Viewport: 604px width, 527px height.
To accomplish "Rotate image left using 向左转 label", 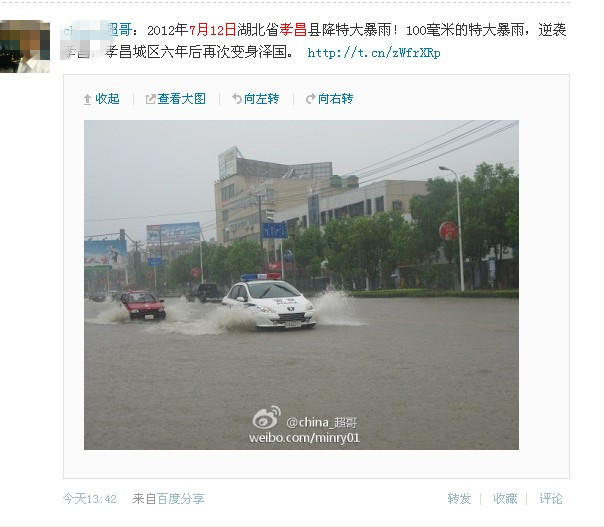I will pos(262,99).
